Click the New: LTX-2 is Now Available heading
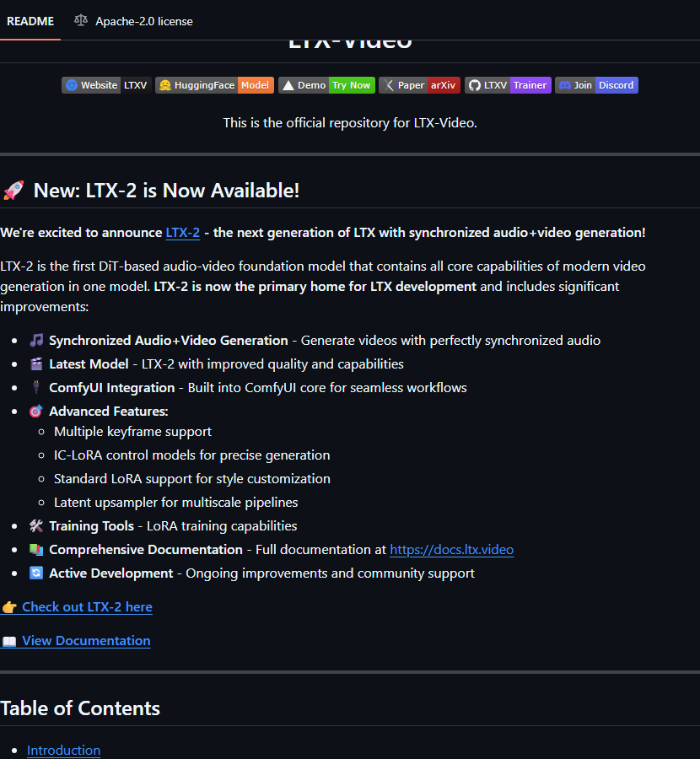This screenshot has width=700, height=759. pyautogui.click(x=166, y=191)
